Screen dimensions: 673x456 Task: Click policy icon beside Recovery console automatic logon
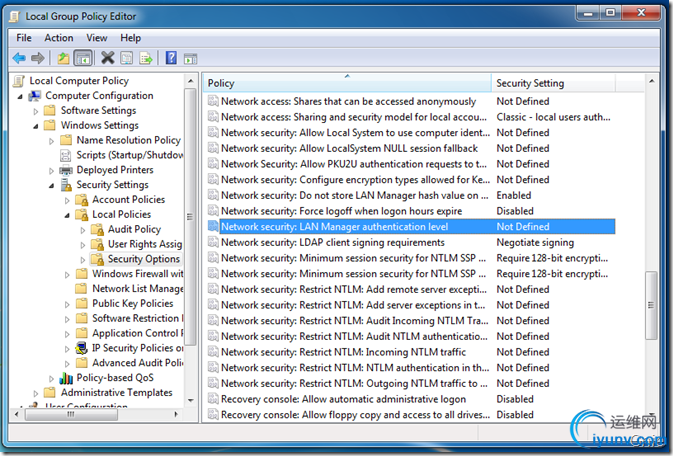point(213,398)
